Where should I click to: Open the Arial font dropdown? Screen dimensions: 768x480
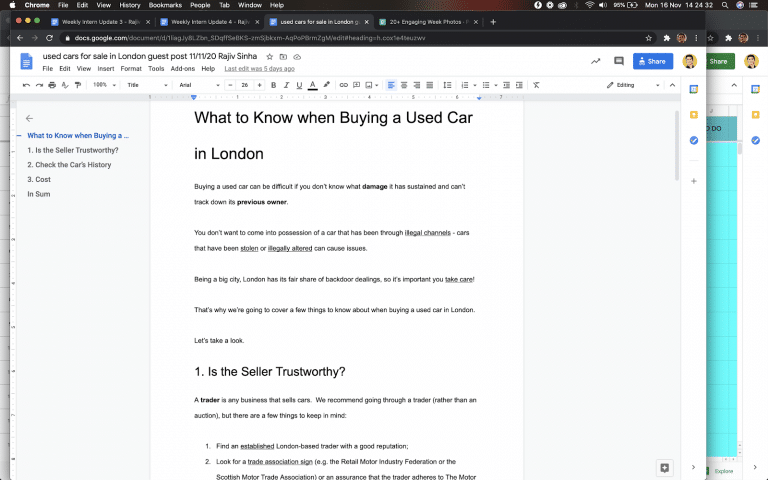pos(199,85)
